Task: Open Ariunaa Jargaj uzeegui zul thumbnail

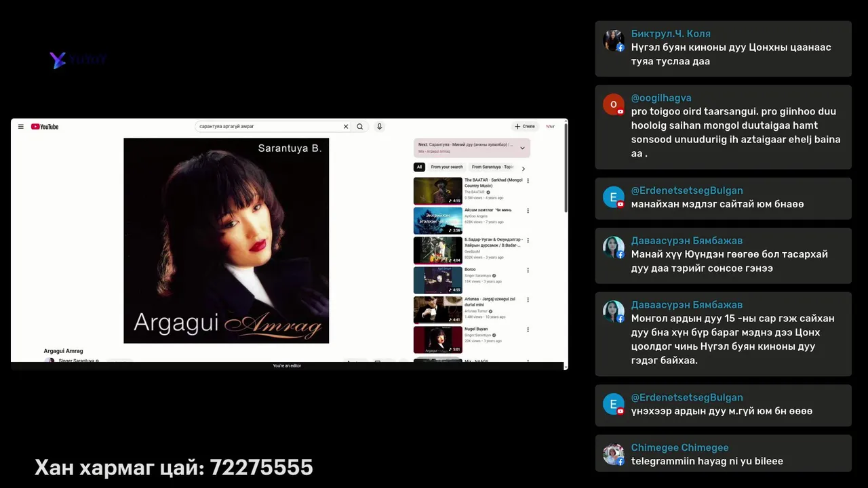Action: coord(438,310)
